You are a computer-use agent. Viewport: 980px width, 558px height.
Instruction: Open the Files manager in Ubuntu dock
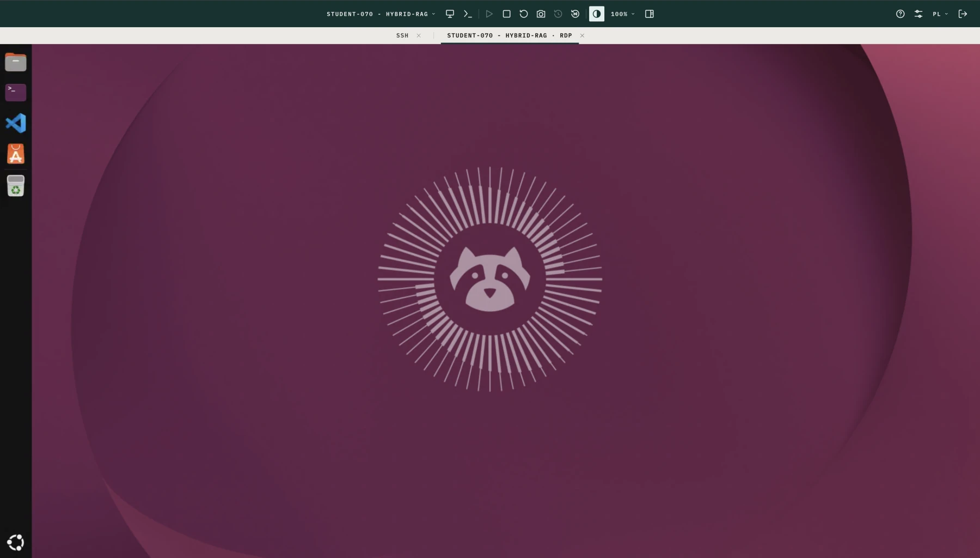point(16,62)
